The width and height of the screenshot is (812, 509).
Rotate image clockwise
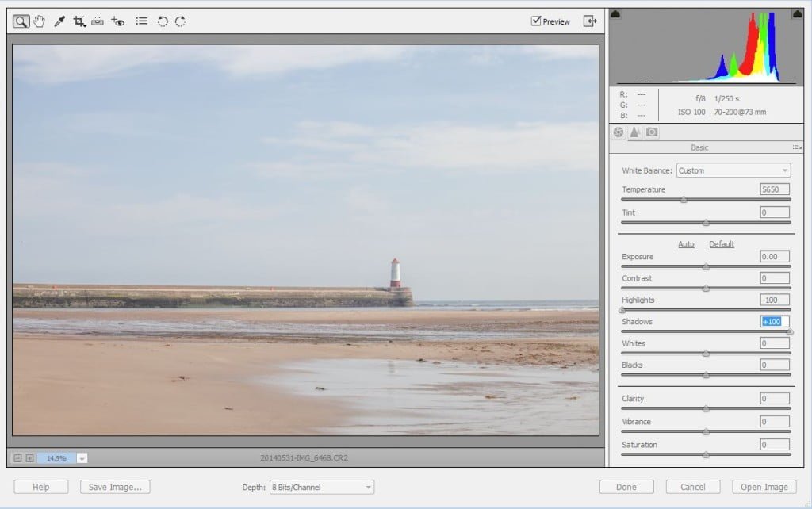pyautogui.click(x=180, y=21)
